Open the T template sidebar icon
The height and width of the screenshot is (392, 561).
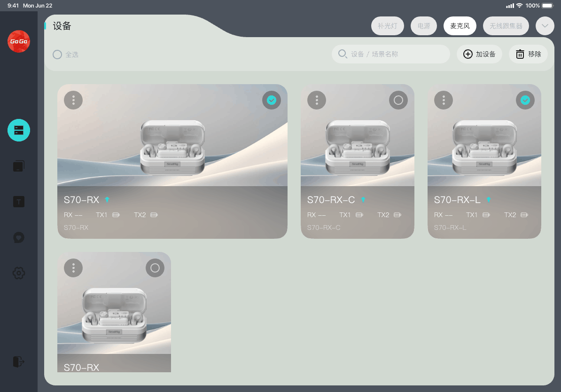[x=19, y=202]
